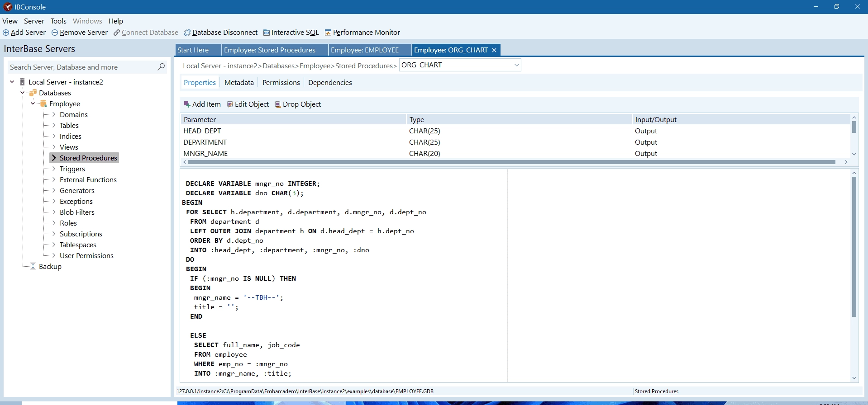Click the Remove Server minus icon
The width and height of the screenshot is (868, 405).
(55, 33)
